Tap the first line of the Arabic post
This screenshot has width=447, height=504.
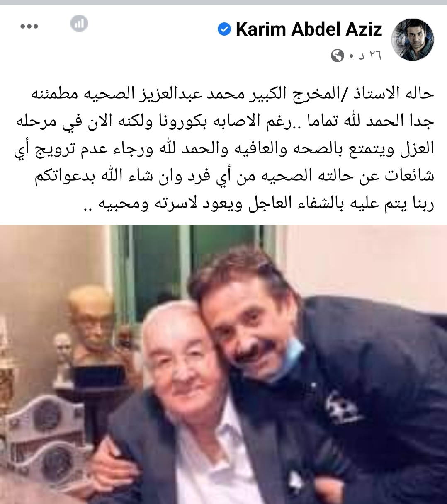(233, 93)
